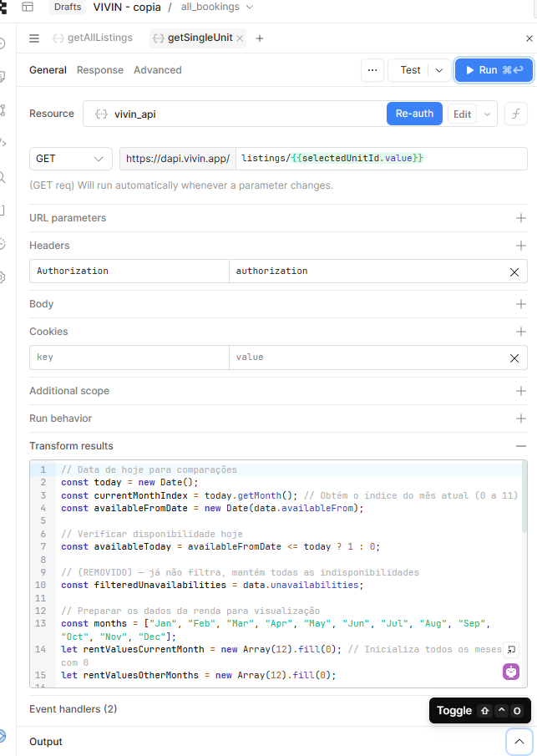Run the query with Run button

(494, 70)
